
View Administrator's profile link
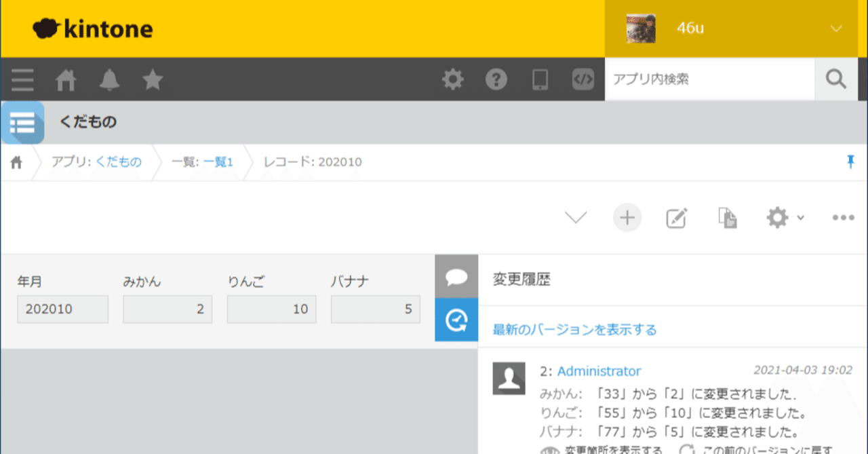[x=599, y=371]
